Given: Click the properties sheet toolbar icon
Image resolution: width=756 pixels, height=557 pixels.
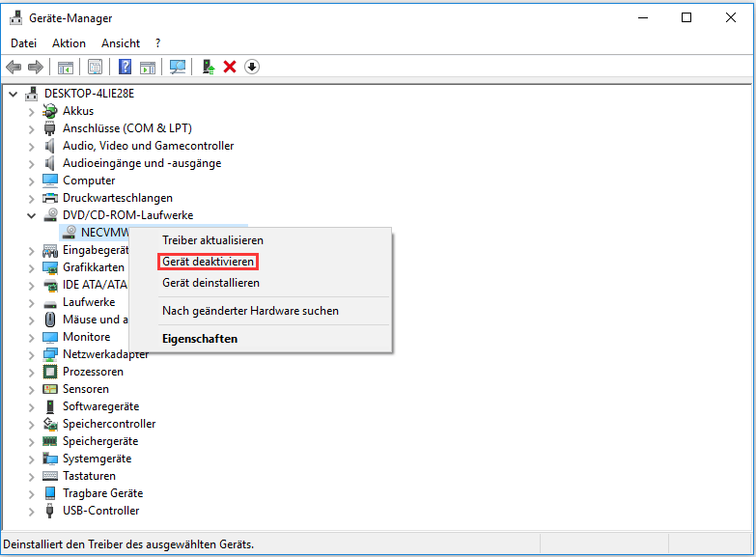Looking at the screenshot, I should (x=95, y=67).
